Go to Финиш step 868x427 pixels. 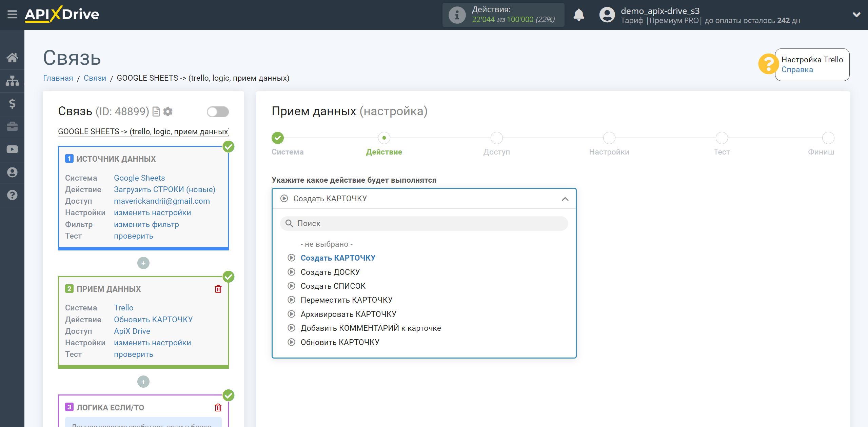coord(828,138)
